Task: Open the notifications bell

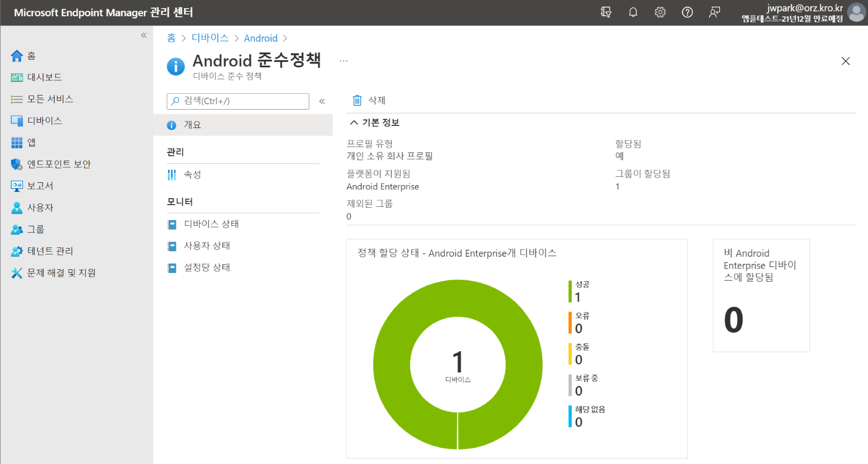Action: 633,12
